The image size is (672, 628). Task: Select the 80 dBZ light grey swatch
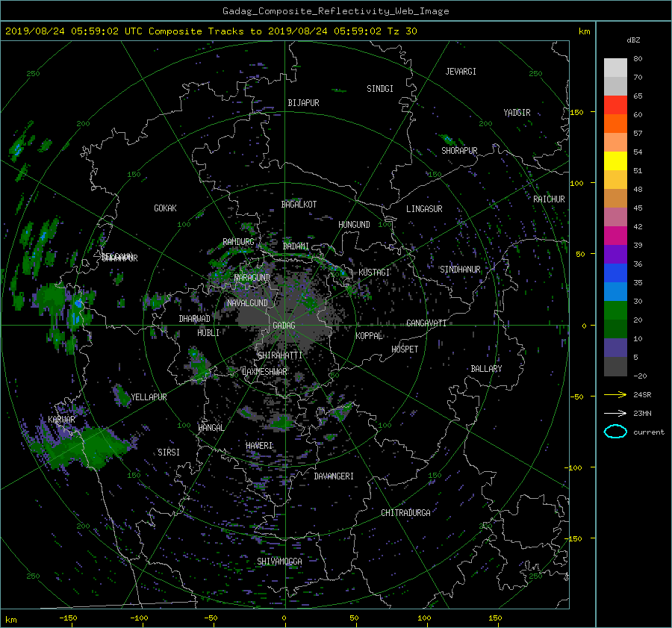pyautogui.click(x=615, y=67)
